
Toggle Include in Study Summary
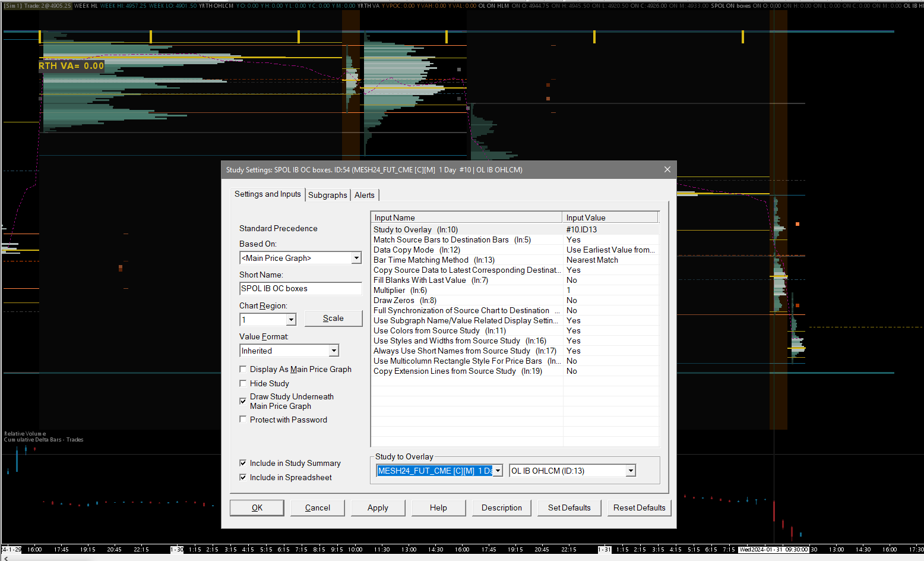[243, 463]
